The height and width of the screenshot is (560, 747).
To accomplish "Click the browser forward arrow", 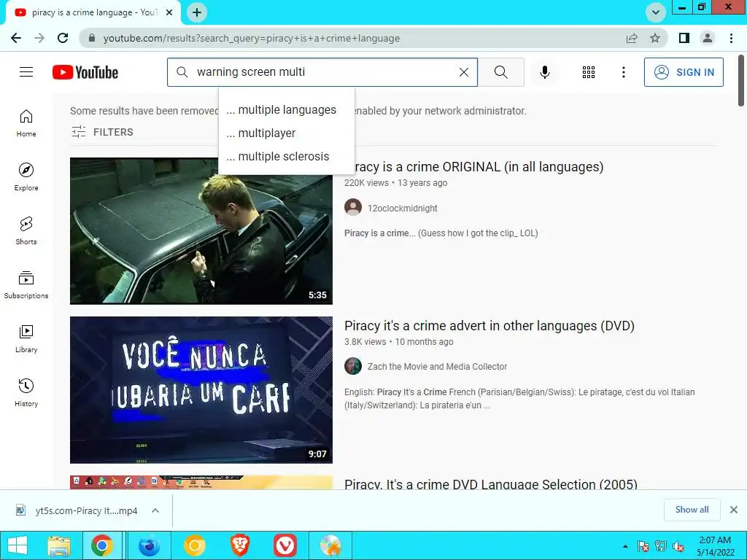I will point(39,38).
